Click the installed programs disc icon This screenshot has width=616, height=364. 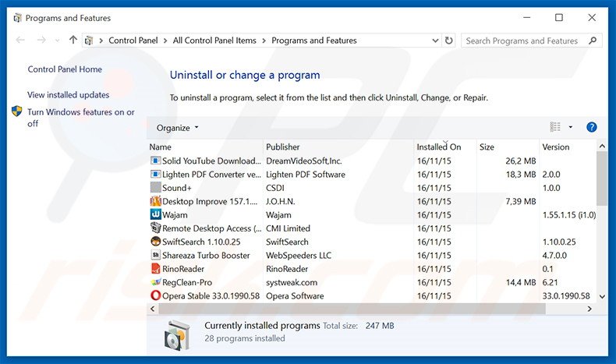[177, 335]
